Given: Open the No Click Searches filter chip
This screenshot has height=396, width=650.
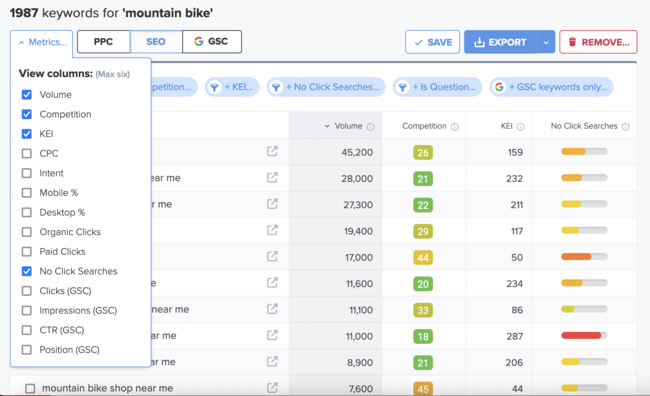Looking at the screenshot, I should [326, 87].
